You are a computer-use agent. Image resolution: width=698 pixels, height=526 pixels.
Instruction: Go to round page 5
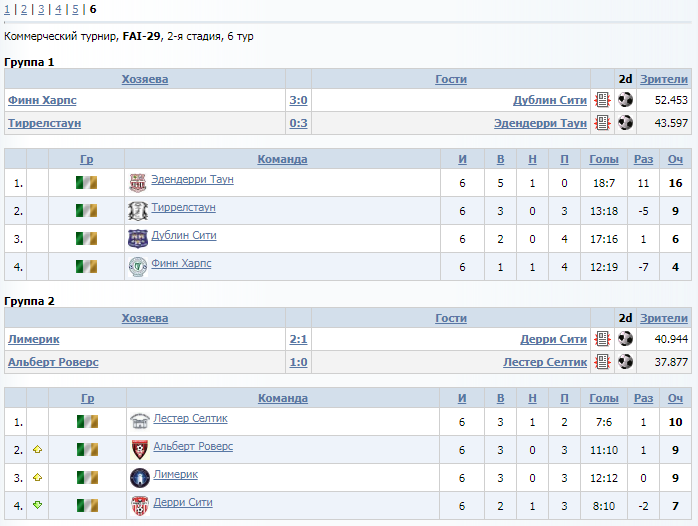(75, 9)
